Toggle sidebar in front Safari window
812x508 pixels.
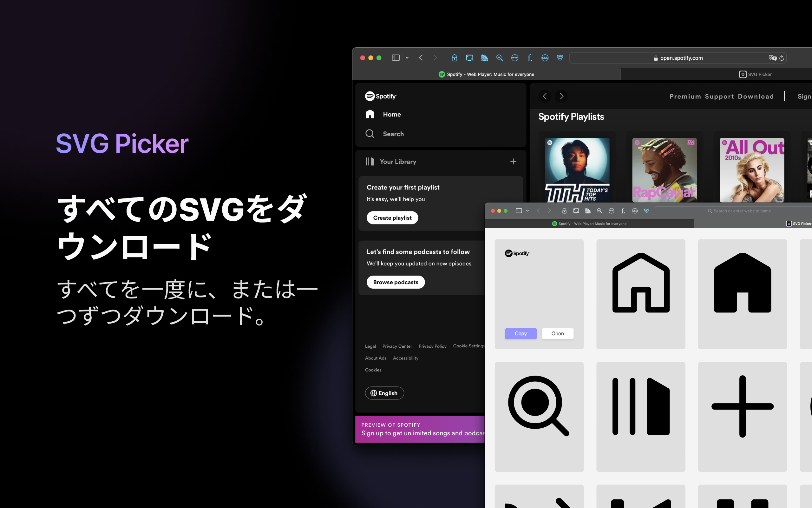click(x=519, y=211)
